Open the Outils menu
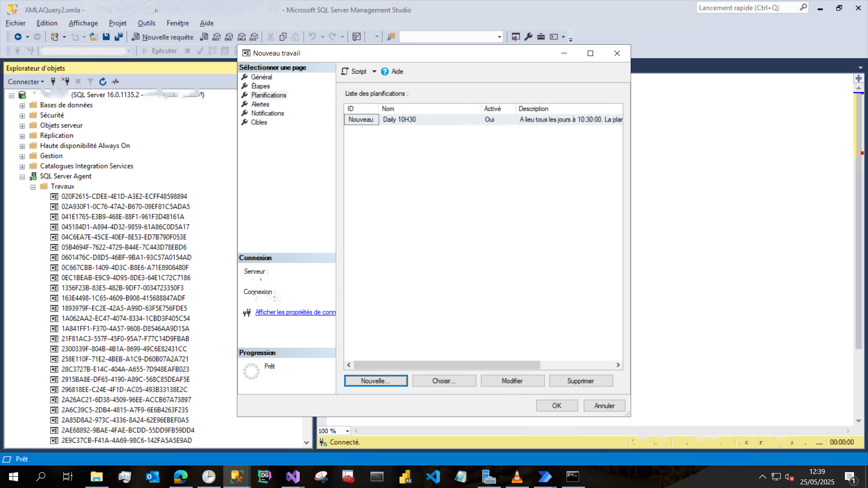This screenshot has width=868, height=488. point(146,23)
